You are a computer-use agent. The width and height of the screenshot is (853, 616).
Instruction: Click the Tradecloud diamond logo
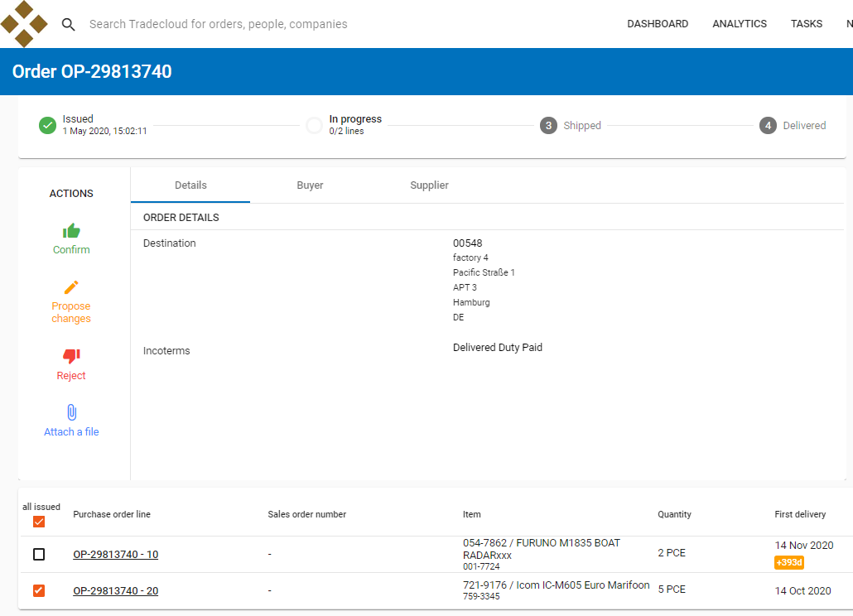click(25, 24)
